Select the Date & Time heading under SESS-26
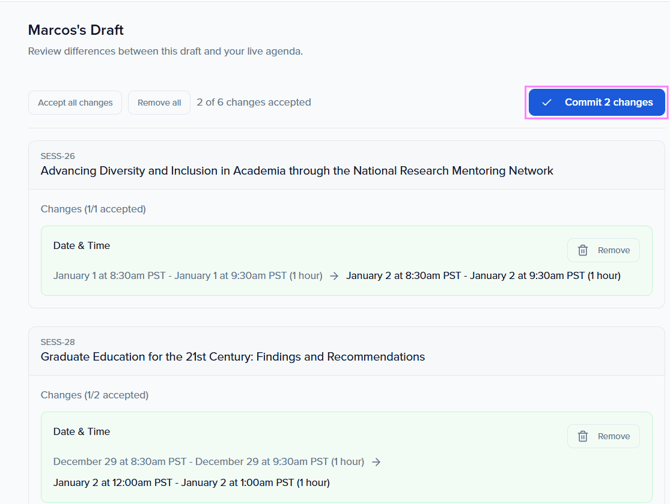 point(82,246)
